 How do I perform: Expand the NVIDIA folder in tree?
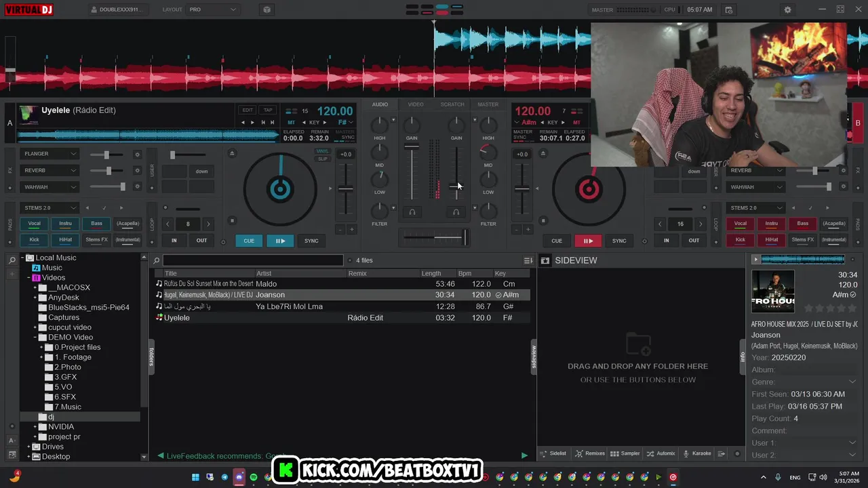point(35,427)
